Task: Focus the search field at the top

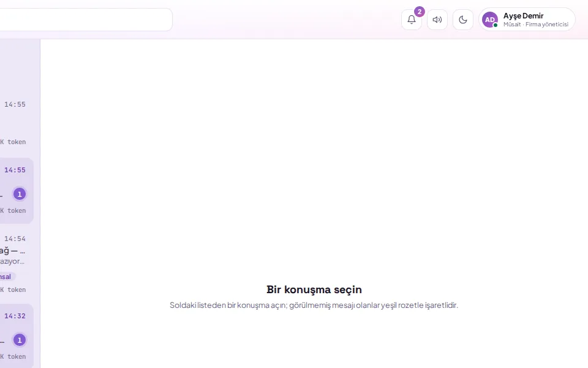Action: pyautogui.click(x=86, y=20)
